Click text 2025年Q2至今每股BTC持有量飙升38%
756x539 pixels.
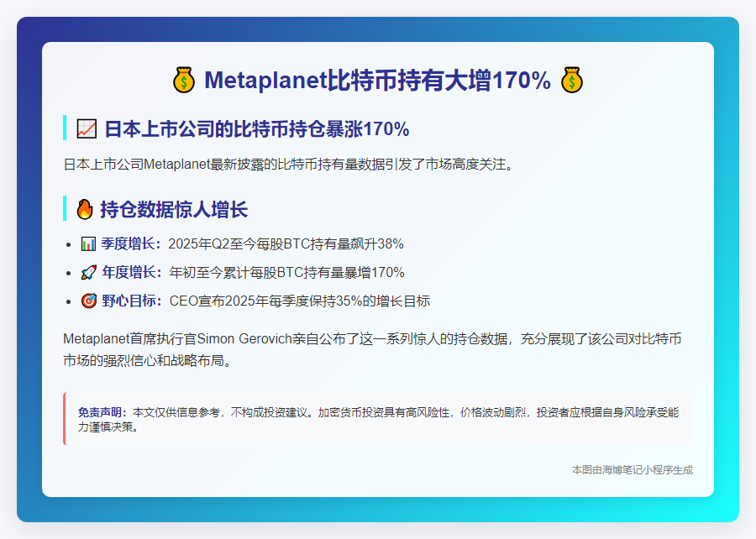[286, 243]
